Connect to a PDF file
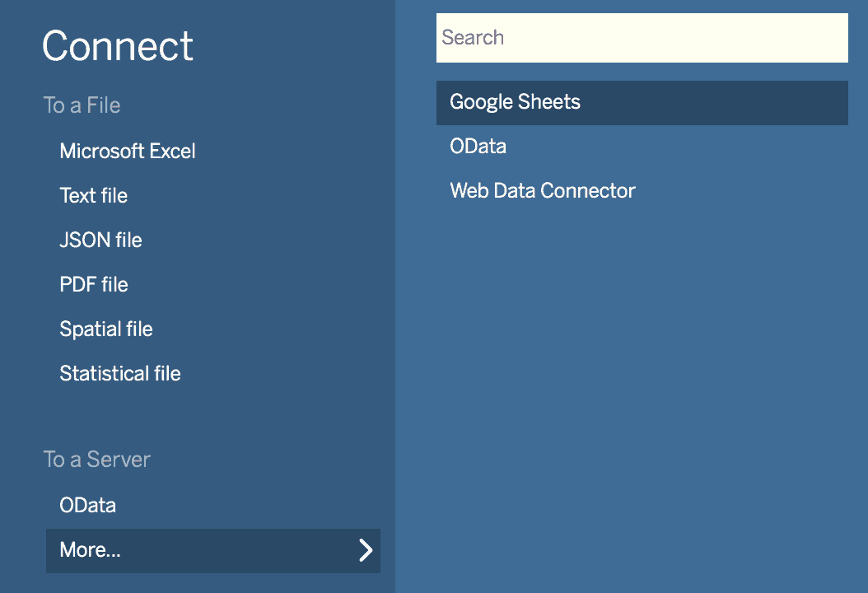This screenshot has height=593, width=868. pyautogui.click(x=94, y=285)
